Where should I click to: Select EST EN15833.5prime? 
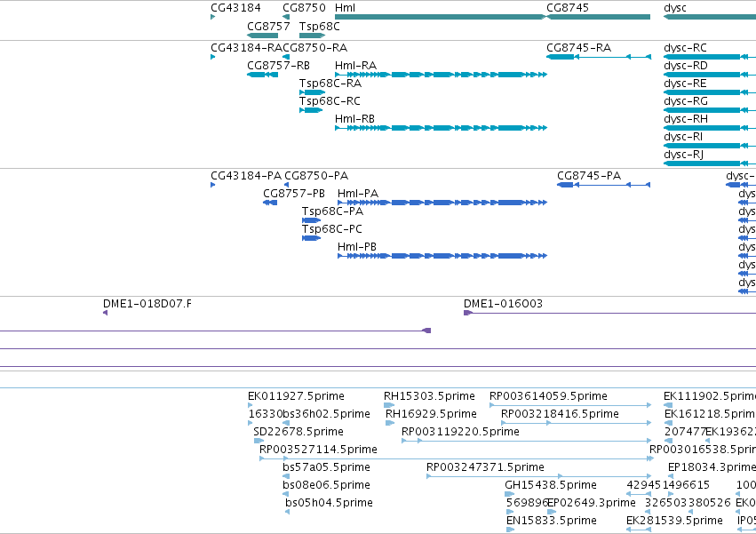511,530
